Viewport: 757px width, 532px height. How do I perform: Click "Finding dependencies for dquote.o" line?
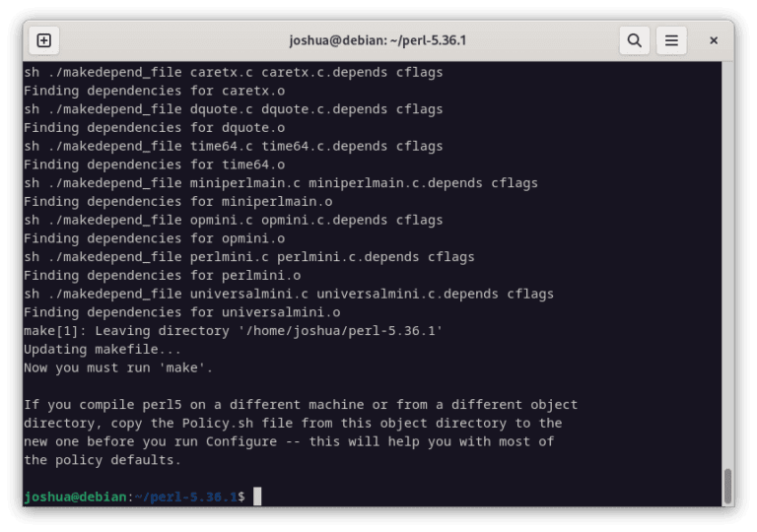[x=155, y=128]
